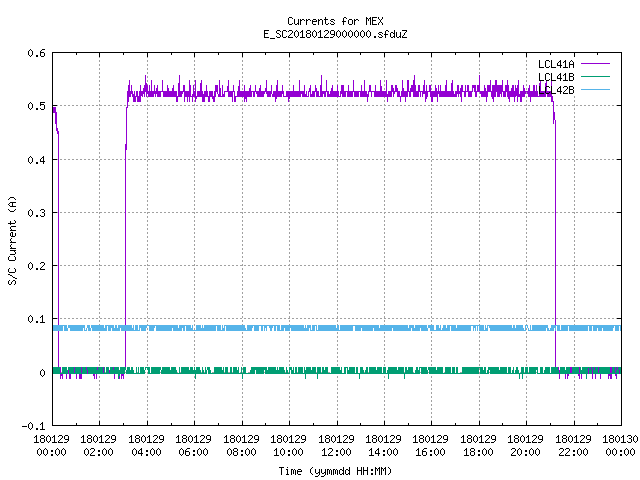Click the x-axis date label "180130"

(x=620, y=439)
